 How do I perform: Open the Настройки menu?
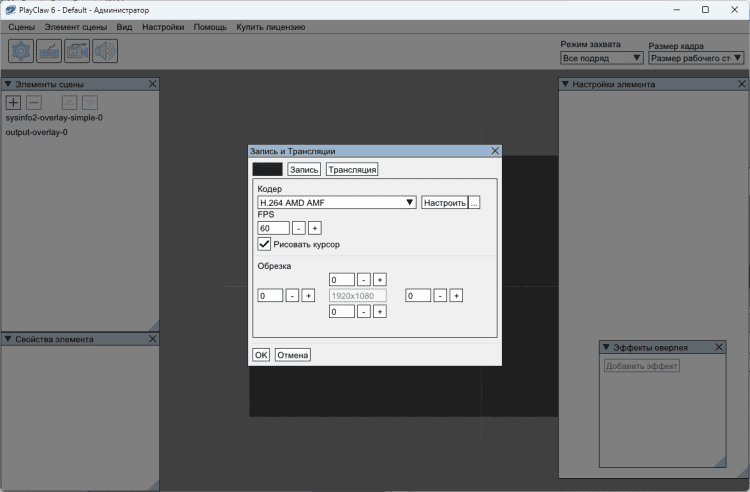pos(163,27)
